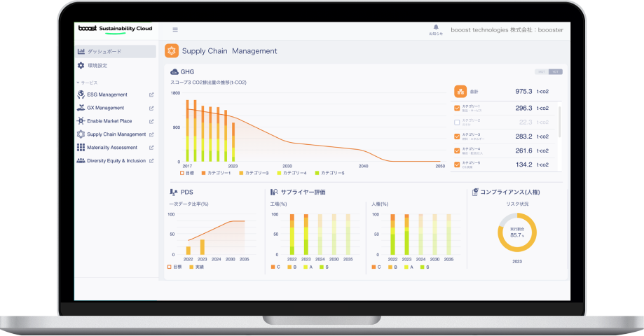The image size is (644, 336).
Task: Open ESG Management external link icon
Action: (x=151, y=95)
